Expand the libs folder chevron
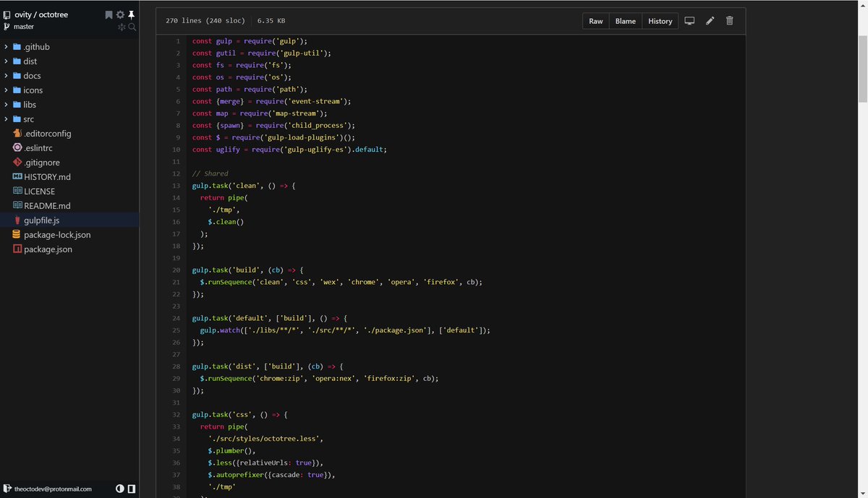 pos(7,105)
